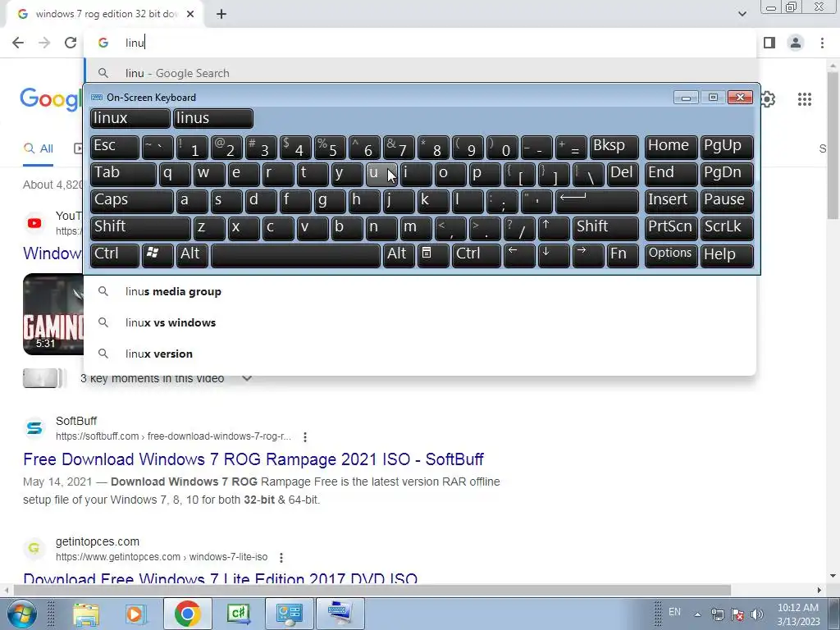This screenshot has height=630, width=840.
Task: Expand the '3 key moments in this video' chevron
Action: click(246, 378)
